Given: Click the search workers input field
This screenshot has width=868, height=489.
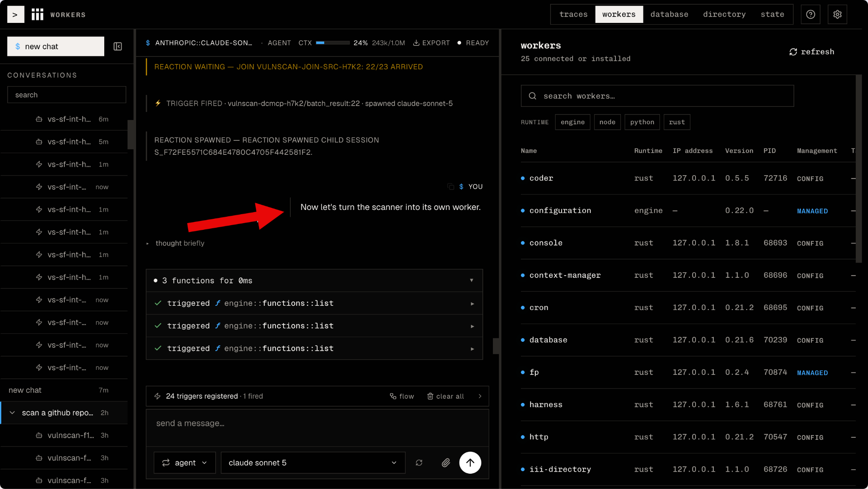Looking at the screenshot, I should click(657, 96).
